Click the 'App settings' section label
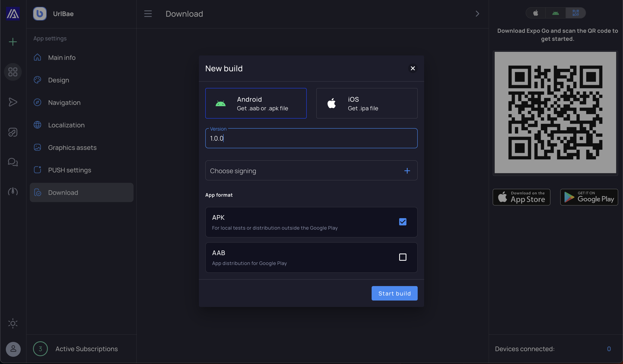 point(50,39)
